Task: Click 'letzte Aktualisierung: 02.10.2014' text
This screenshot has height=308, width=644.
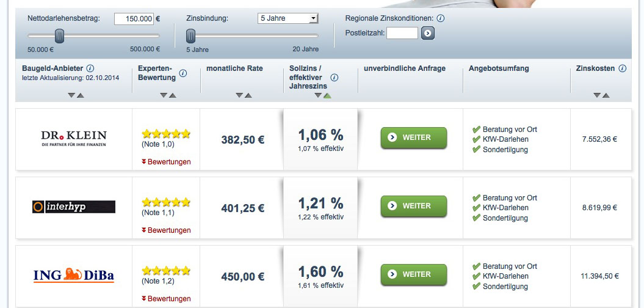Action: coord(71,78)
